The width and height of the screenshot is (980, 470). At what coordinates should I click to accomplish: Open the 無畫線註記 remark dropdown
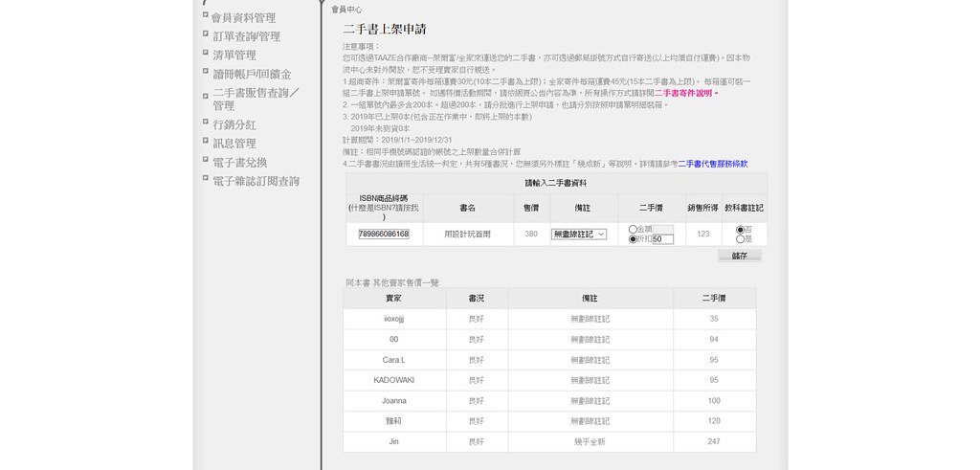point(579,235)
